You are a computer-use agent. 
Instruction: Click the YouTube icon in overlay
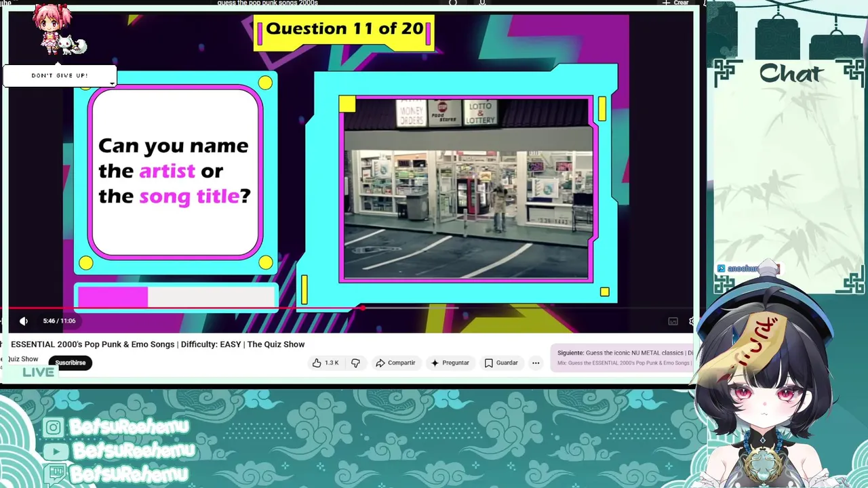[56, 451]
